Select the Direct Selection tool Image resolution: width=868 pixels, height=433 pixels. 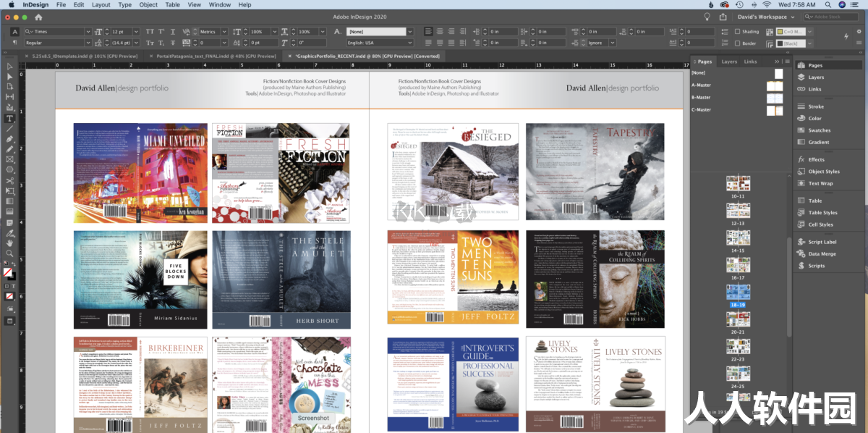pyautogui.click(x=9, y=76)
